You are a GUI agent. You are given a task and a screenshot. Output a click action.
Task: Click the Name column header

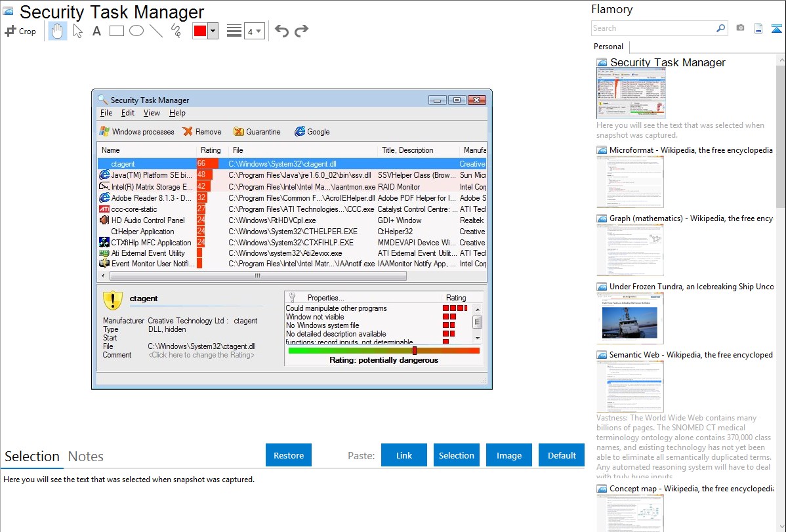click(x=147, y=150)
